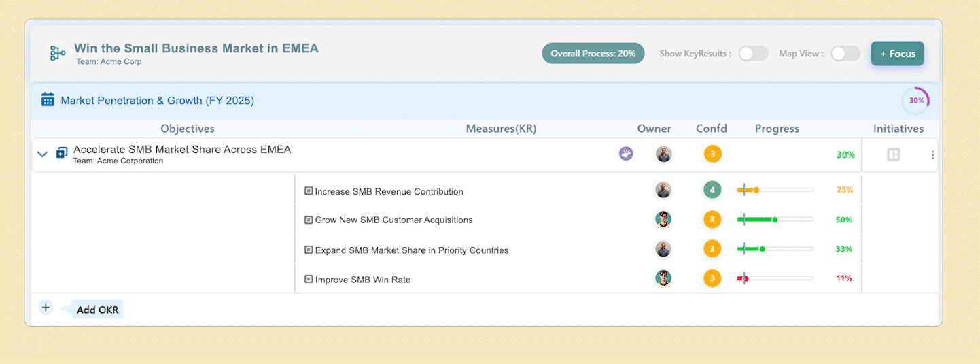Click the objective icon beside Accelerate SMB Market Share

click(62, 154)
